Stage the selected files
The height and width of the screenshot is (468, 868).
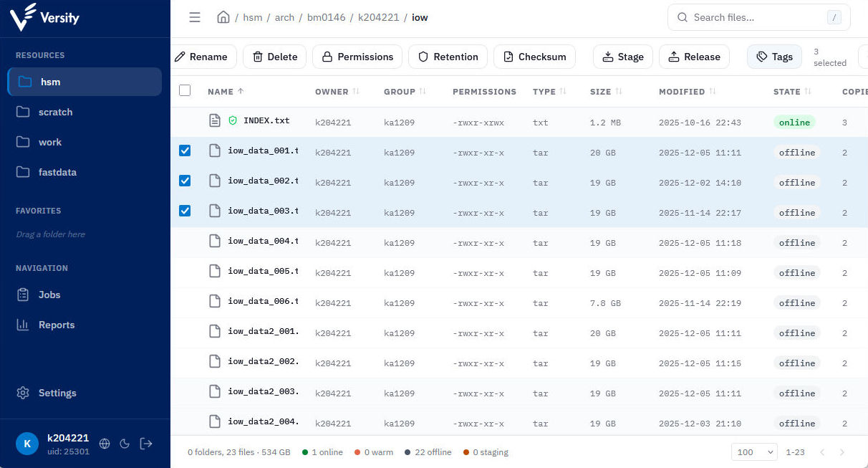(x=623, y=57)
